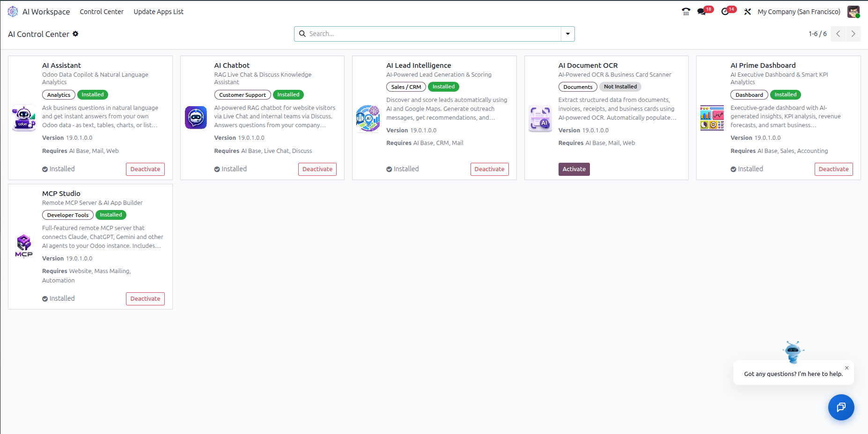This screenshot has width=868, height=434.
Task: Click the MCP Studio card title
Action: [x=61, y=194]
